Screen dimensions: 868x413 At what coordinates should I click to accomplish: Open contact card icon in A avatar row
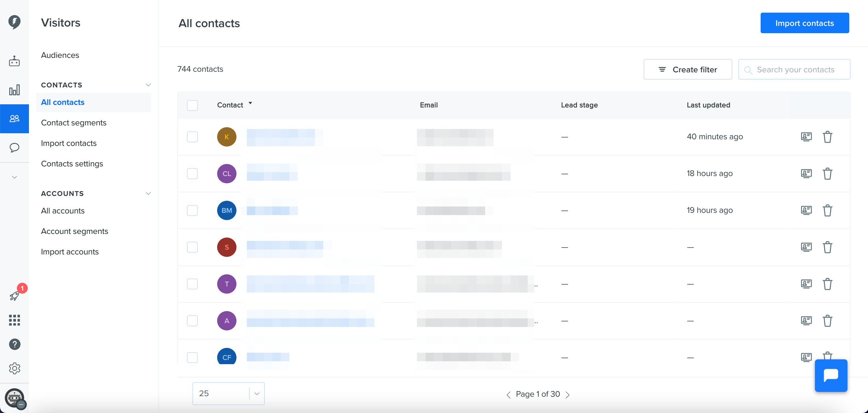tap(806, 320)
